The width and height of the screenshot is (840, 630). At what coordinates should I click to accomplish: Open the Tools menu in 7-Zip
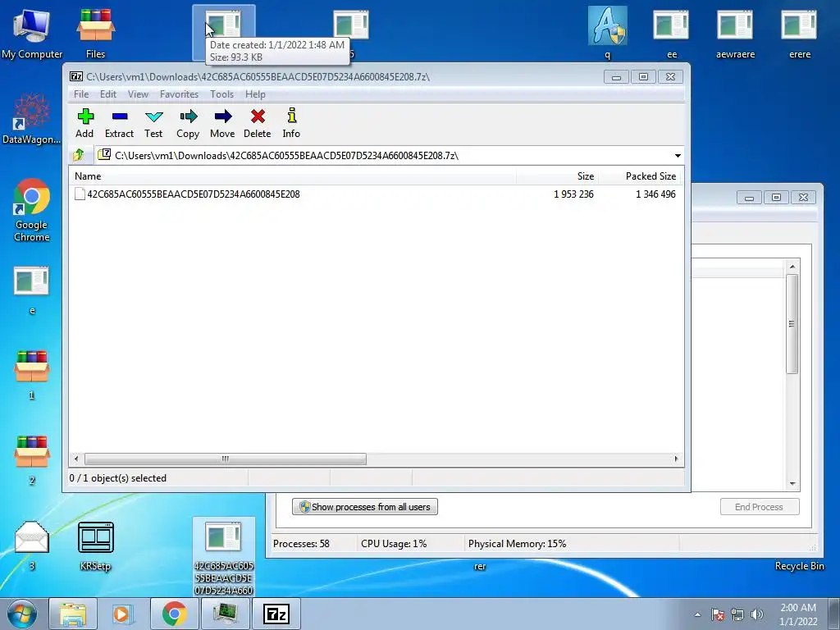point(221,94)
